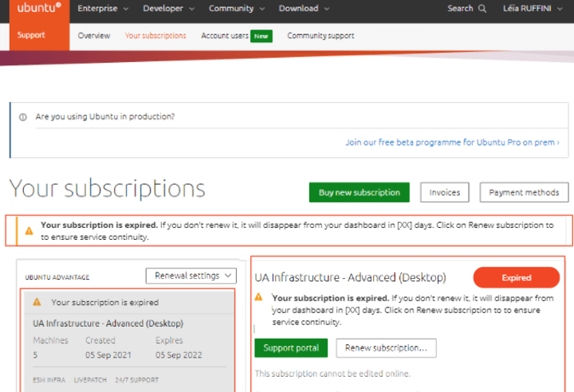574x392 pixels.
Task: Open Payment methods
Action: coord(524,192)
